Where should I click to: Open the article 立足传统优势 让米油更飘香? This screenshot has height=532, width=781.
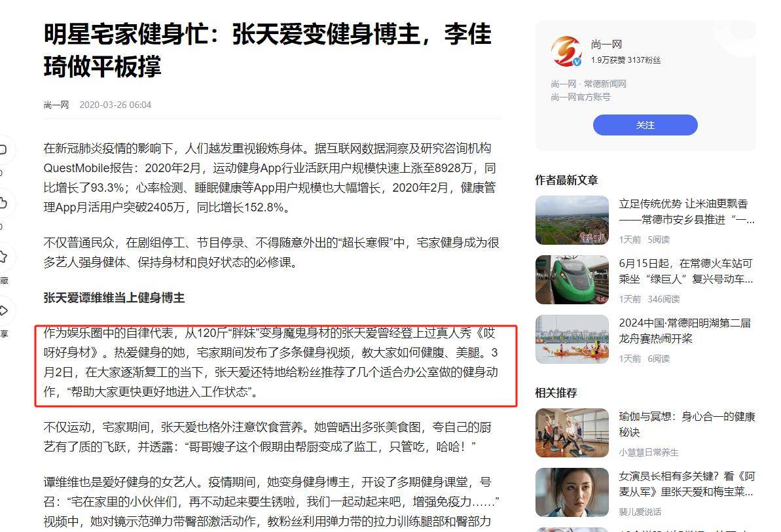pyautogui.click(x=686, y=211)
